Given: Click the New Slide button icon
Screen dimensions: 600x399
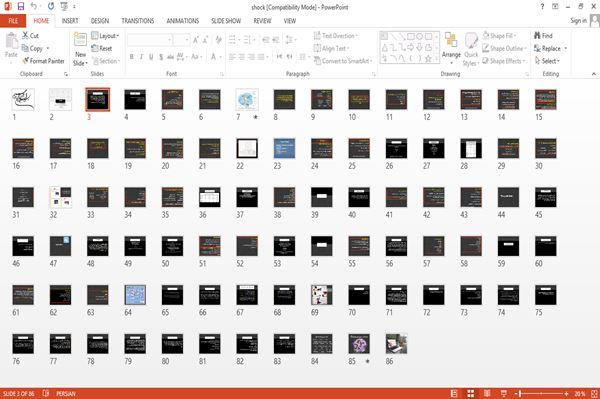Looking at the screenshot, I should pyautogui.click(x=80, y=39).
